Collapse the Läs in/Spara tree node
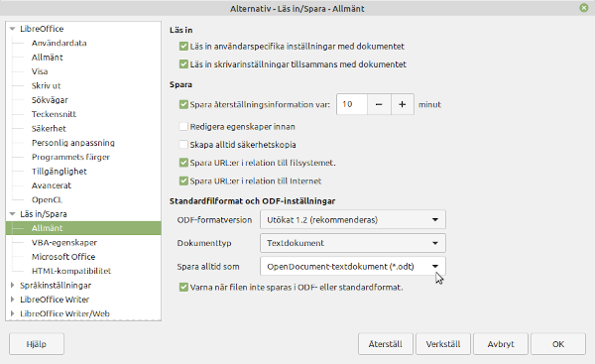Screen dimensions: 595x364 click(x=13, y=214)
